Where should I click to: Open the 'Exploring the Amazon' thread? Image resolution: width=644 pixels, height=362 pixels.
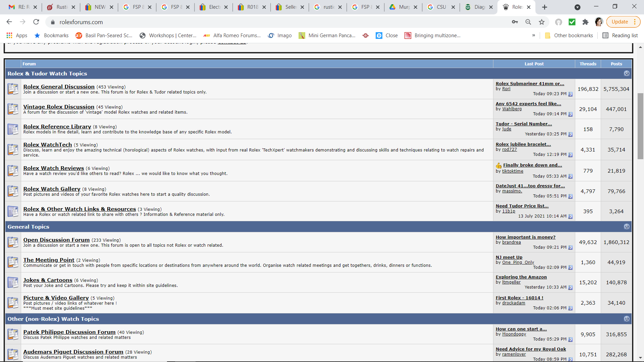click(x=521, y=277)
